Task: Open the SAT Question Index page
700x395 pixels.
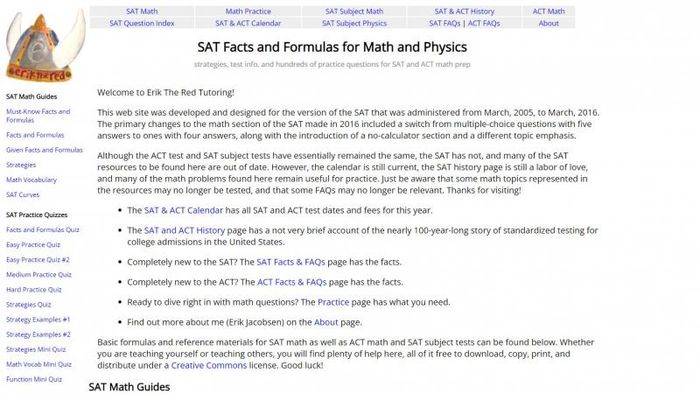Action: (x=142, y=23)
